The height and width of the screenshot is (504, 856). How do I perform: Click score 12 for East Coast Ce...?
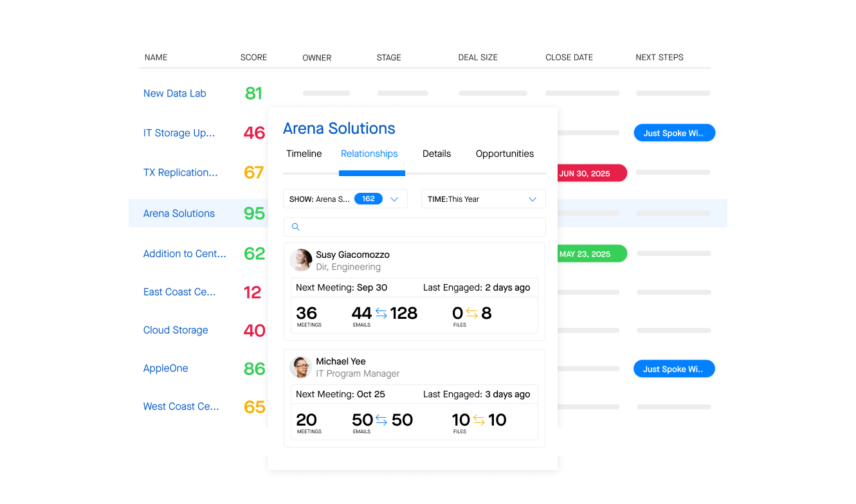pos(253,292)
